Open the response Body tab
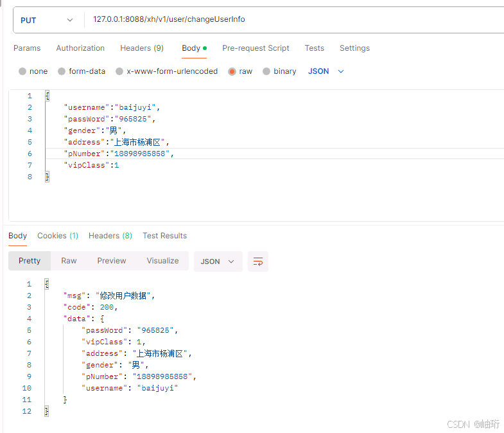 click(x=18, y=236)
